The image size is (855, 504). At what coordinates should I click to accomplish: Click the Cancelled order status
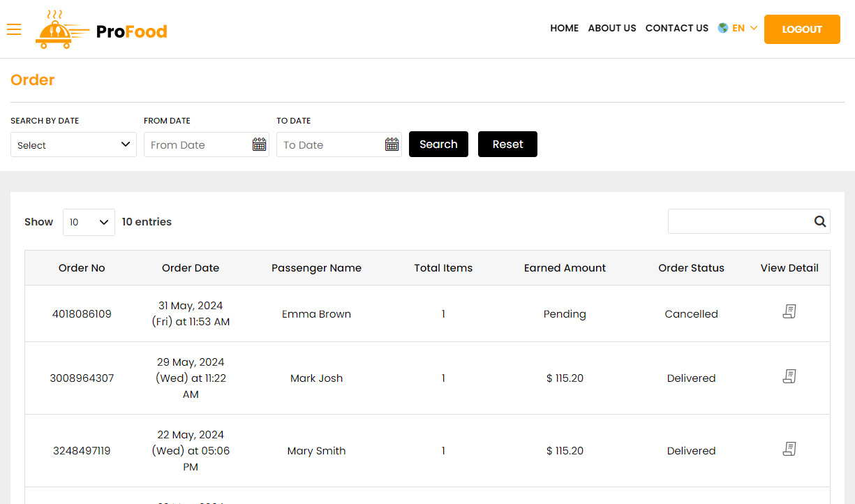click(691, 314)
